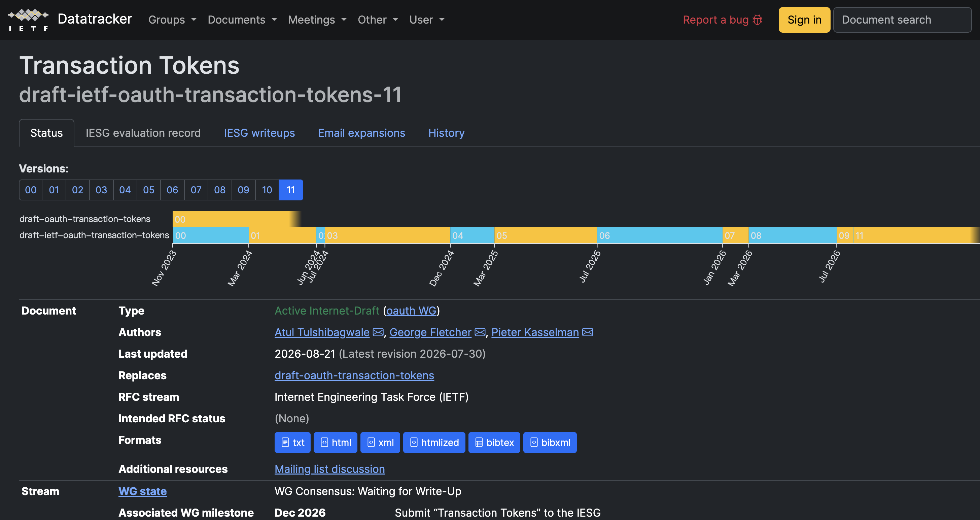
Task: Click the bug icon beside Report a bug
Action: tap(758, 20)
